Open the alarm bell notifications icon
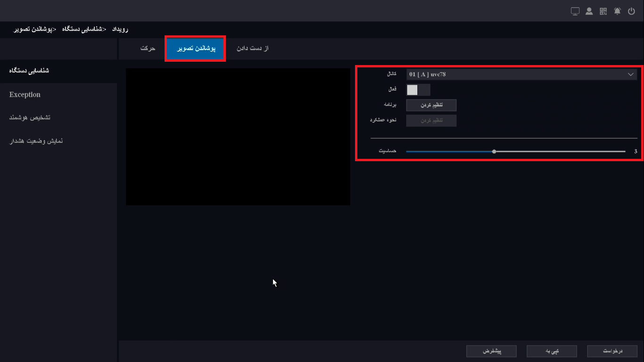Screen dimensions: 644x362 click(618, 11)
